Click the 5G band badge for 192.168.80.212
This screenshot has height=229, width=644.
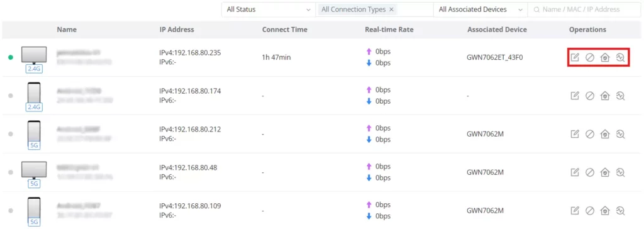coord(34,145)
